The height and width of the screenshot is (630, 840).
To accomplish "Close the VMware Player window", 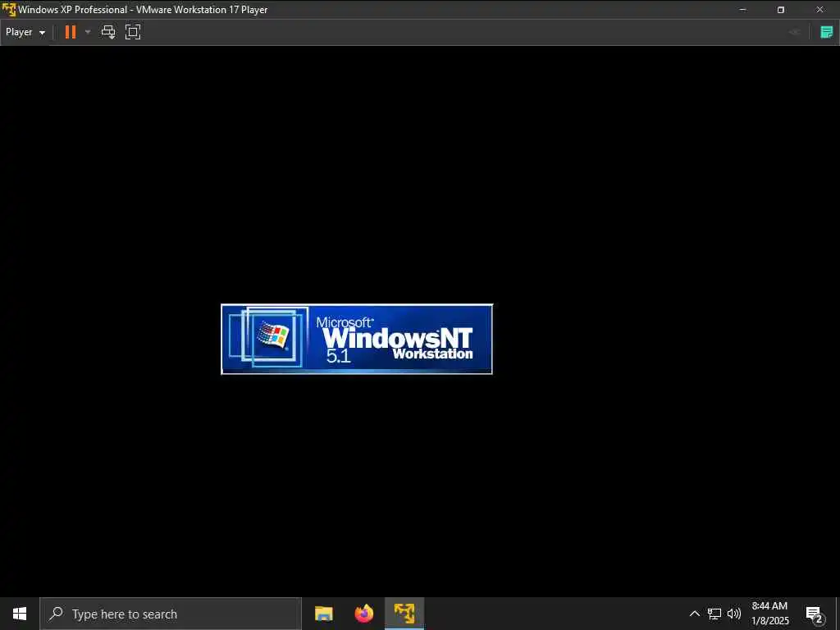I will pos(819,10).
